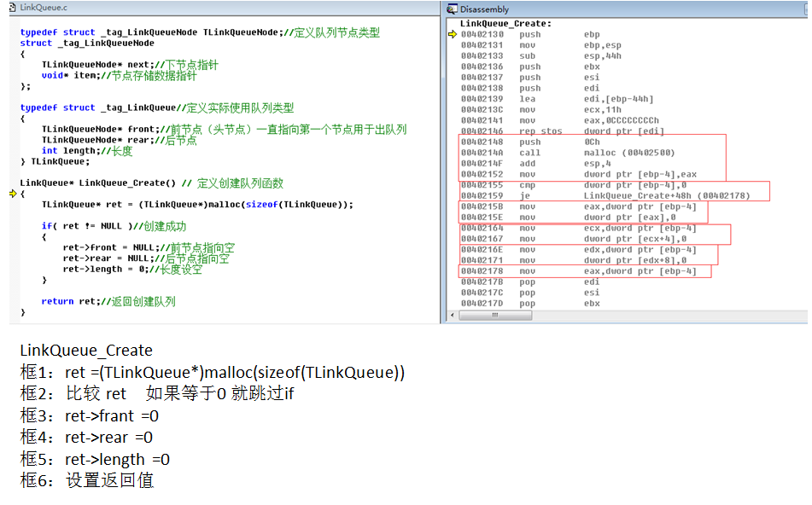Click the 0040215E mov dword ptr [eax],0 line

(568, 218)
